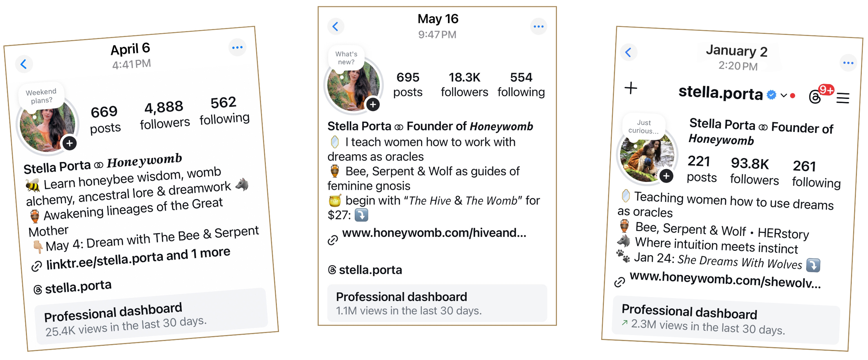868x360 pixels.
Task: Open the linktr.ee/stella.porta link
Action: (138, 259)
